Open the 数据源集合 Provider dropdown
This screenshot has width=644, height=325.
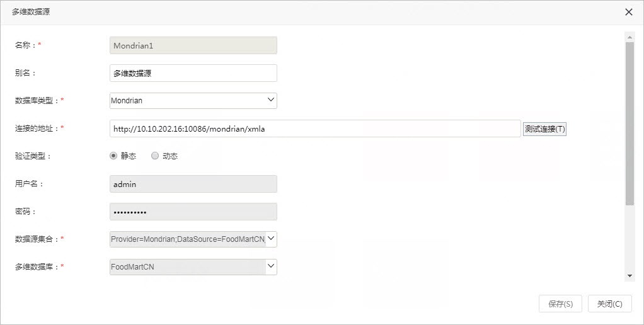tap(193, 239)
